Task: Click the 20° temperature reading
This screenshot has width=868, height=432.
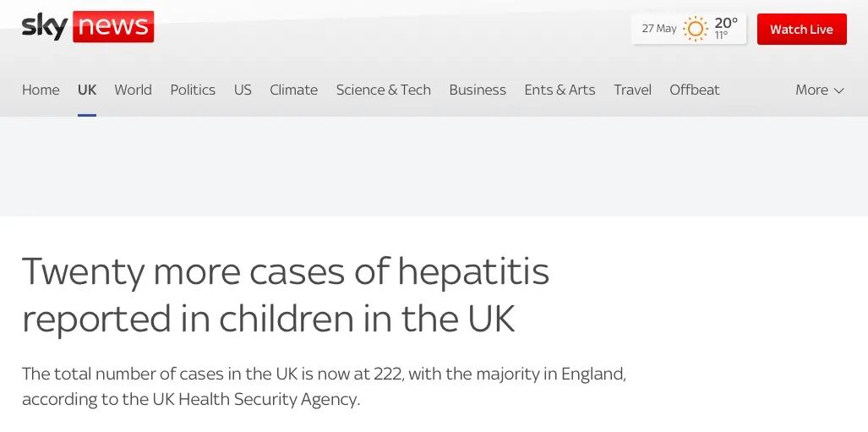Action: (x=726, y=23)
